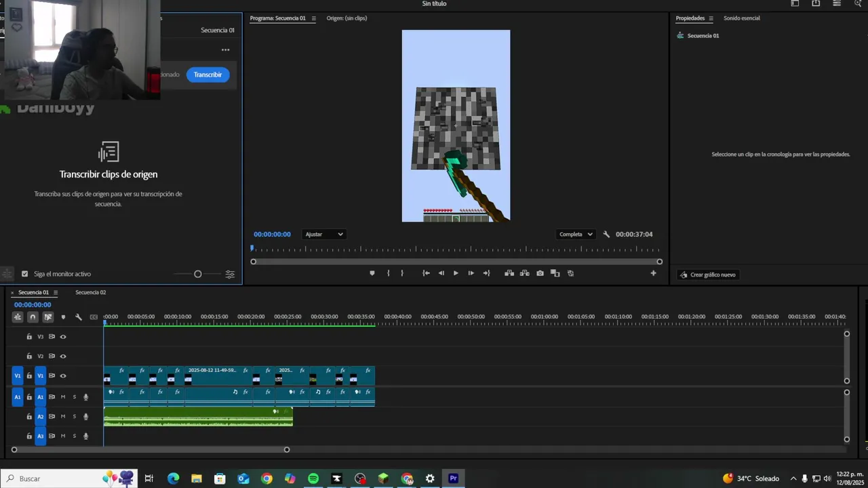Open the comparison view button
Image resolution: width=868 pixels, height=488 pixels.
point(555,273)
